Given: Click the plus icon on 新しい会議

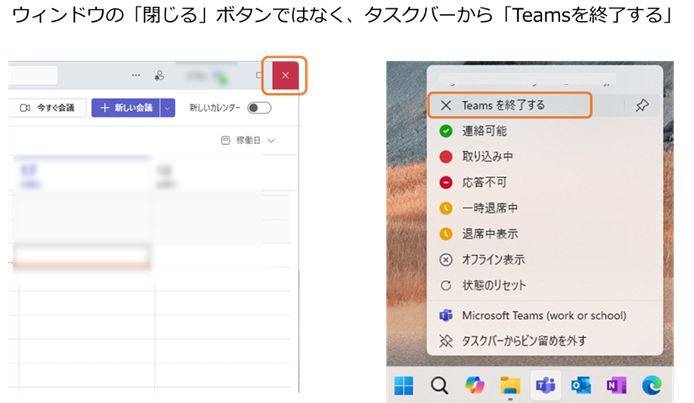Looking at the screenshot, I should coord(104,107).
